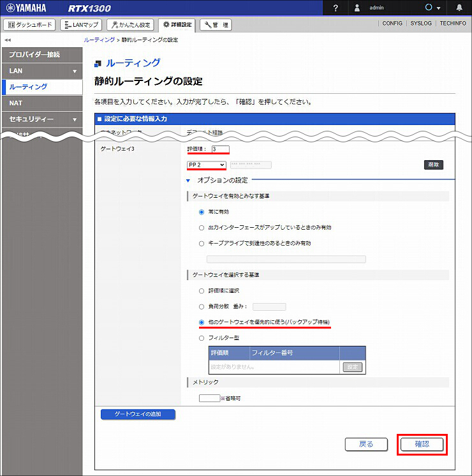Click the keepalive setting field
This screenshot has height=476, width=472.
pyautogui.click(x=286, y=259)
